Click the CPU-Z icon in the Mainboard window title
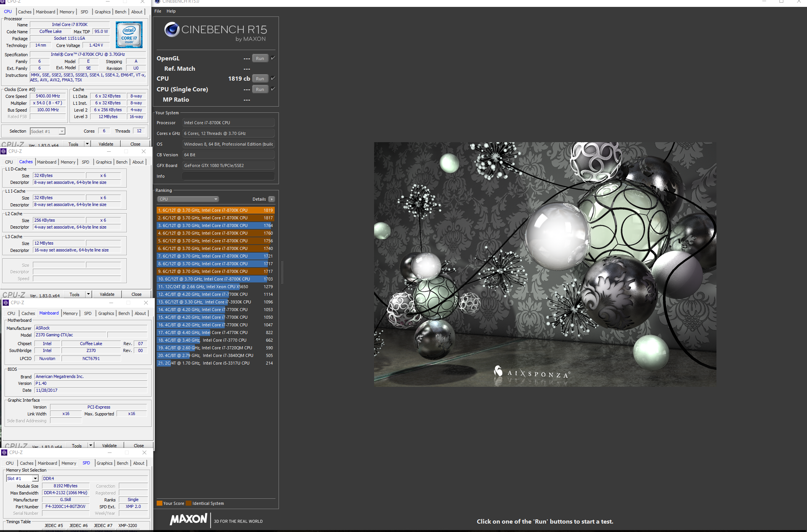This screenshot has width=807, height=532. click(x=6, y=303)
